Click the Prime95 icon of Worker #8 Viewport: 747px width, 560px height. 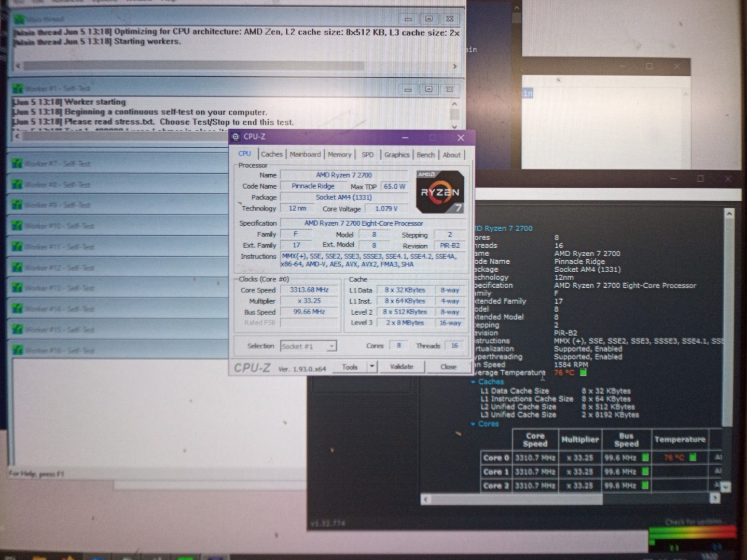click(x=17, y=184)
